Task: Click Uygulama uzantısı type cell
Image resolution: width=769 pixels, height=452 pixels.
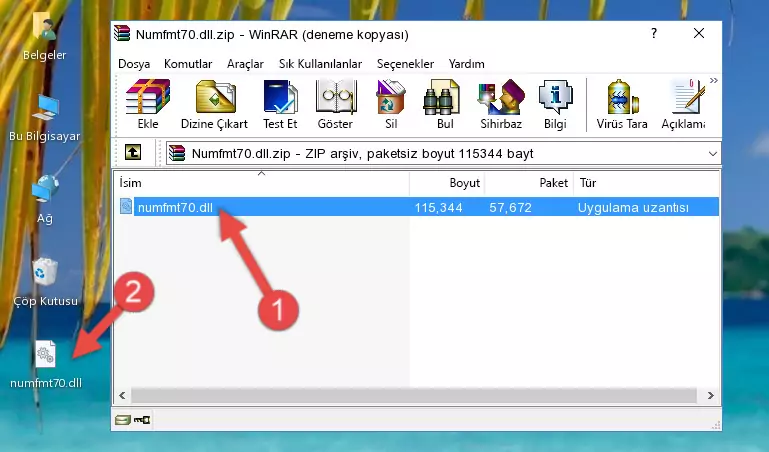Action: click(x=633, y=208)
